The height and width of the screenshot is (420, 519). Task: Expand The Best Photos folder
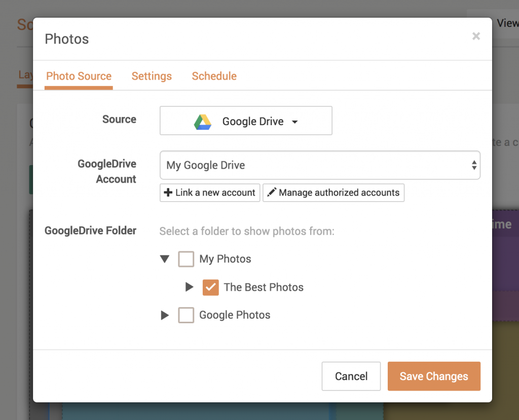click(x=190, y=287)
